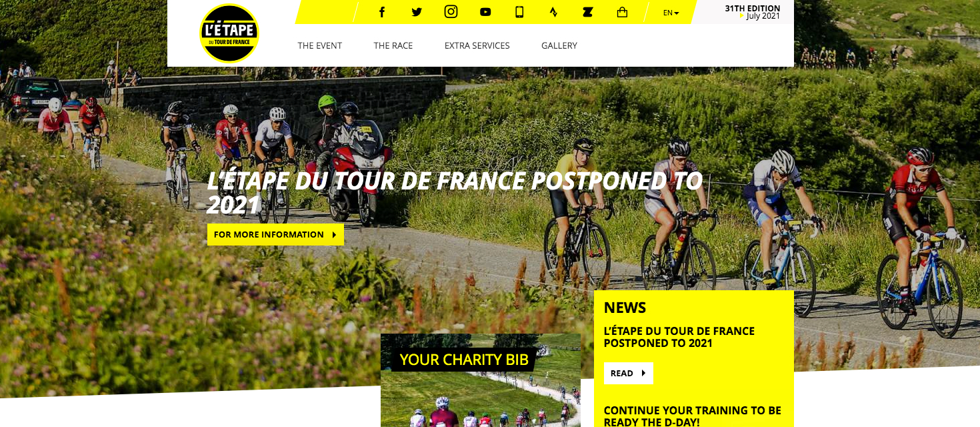This screenshot has height=427, width=980.
Task: Open the Extra Services menu
Action: coord(477,45)
